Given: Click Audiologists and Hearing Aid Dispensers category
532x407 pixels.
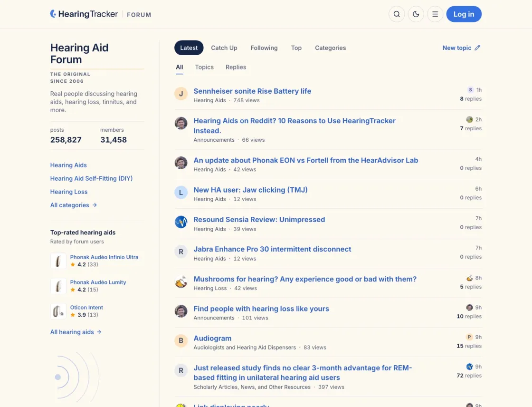Looking at the screenshot, I should click(245, 348).
